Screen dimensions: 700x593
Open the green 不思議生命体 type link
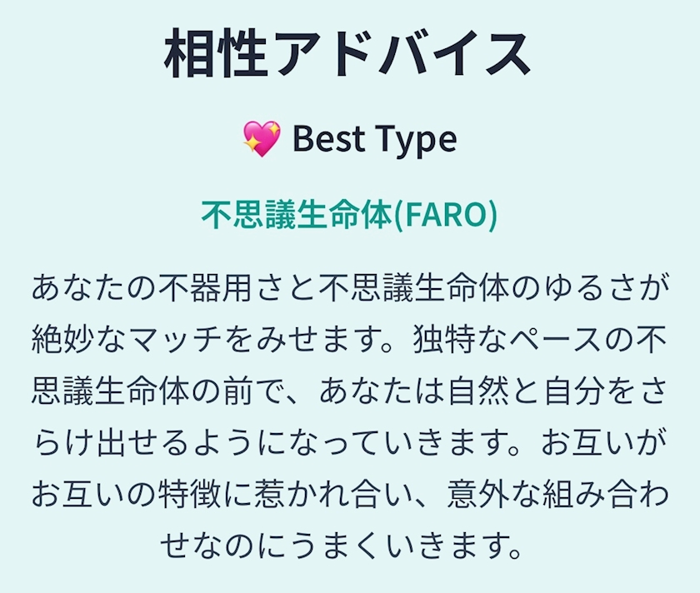point(296,215)
